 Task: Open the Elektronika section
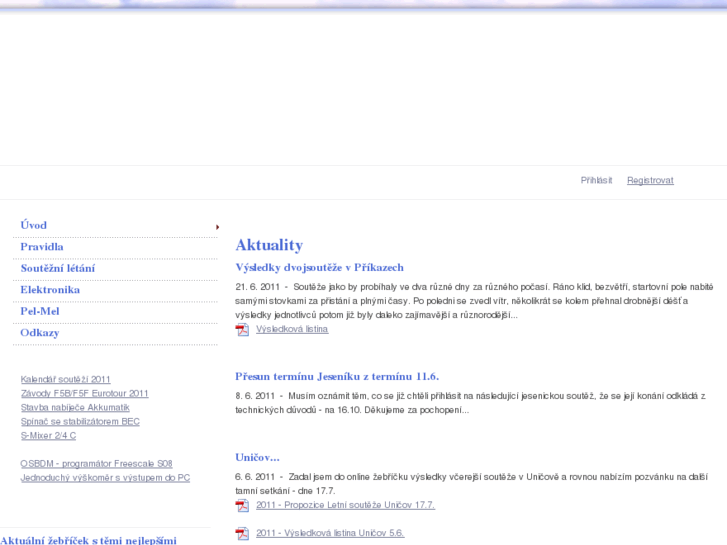tap(50, 289)
